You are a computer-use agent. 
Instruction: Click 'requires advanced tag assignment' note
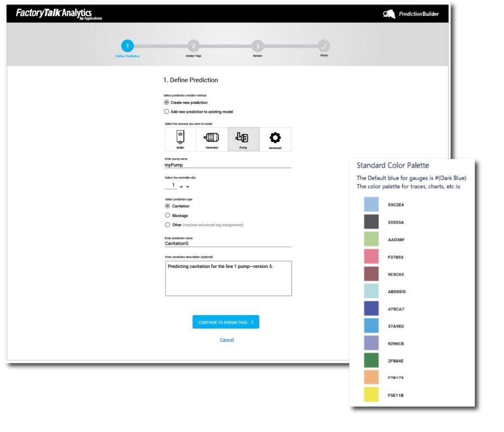pos(213,225)
